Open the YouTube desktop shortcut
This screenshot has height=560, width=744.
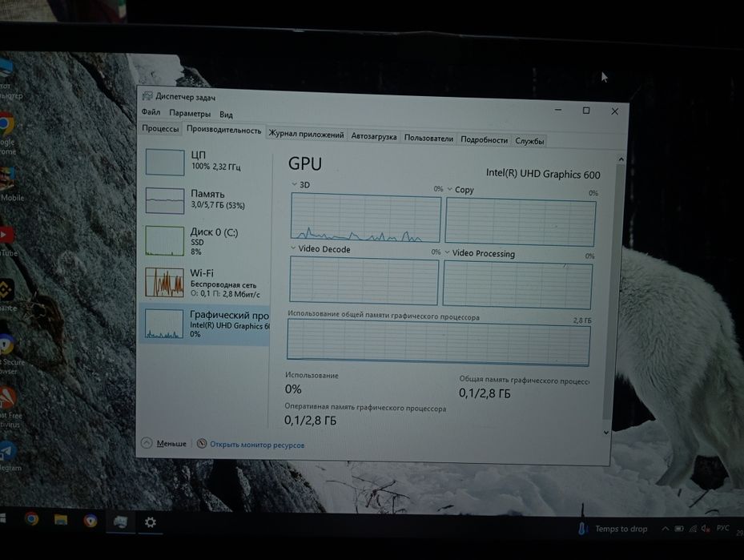pos(7,242)
